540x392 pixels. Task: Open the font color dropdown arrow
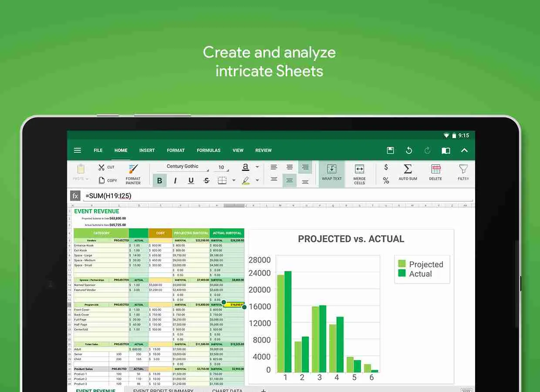point(256,167)
